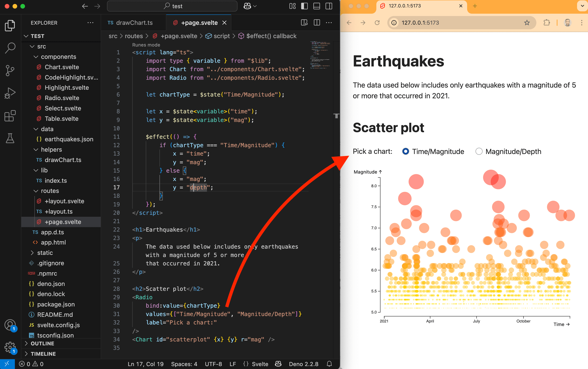Open Run and Debug view
This screenshot has height=369, width=588.
10,93
